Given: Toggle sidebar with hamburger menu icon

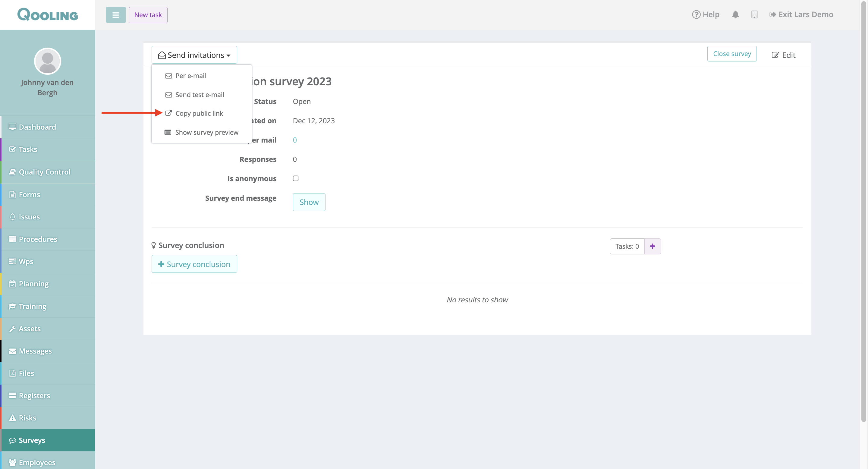Looking at the screenshot, I should pyautogui.click(x=115, y=15).
